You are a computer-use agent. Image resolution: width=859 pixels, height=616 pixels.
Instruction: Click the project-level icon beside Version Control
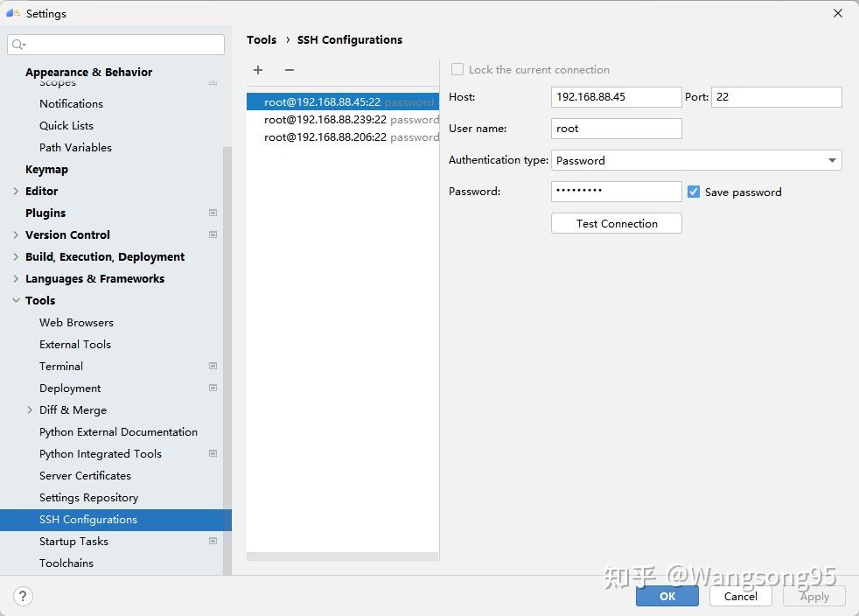(x=213, y=234)
